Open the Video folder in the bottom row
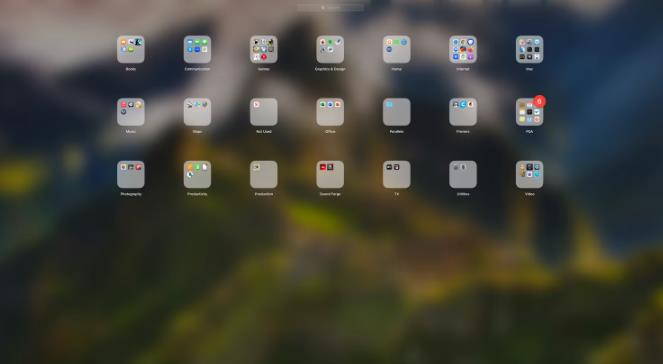The image size is (663, 364). pos(529,175)
